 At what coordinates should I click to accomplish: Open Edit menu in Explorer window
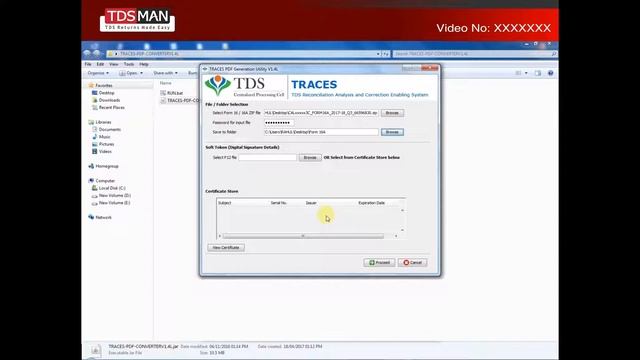click(100, 64)
